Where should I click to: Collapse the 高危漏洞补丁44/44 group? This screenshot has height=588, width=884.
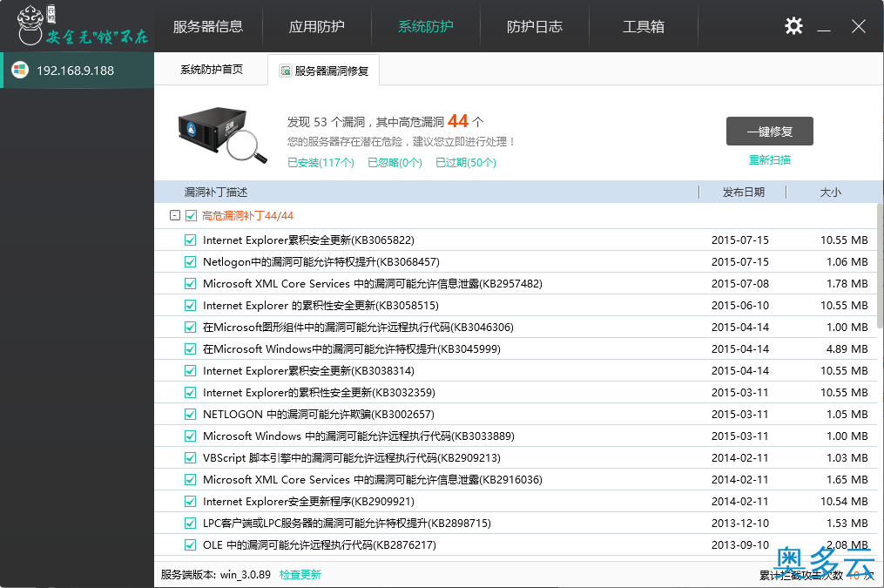[175, 215]
